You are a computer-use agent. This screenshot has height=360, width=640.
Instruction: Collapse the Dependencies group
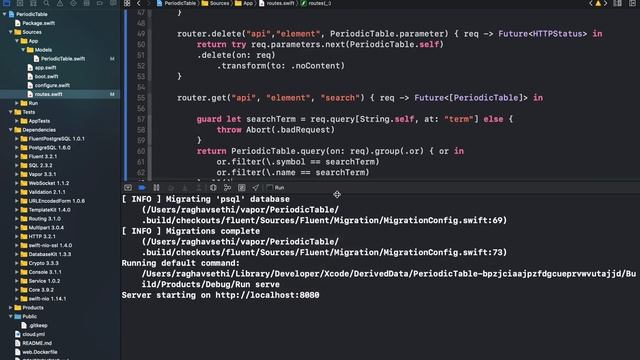pos(11,130)
